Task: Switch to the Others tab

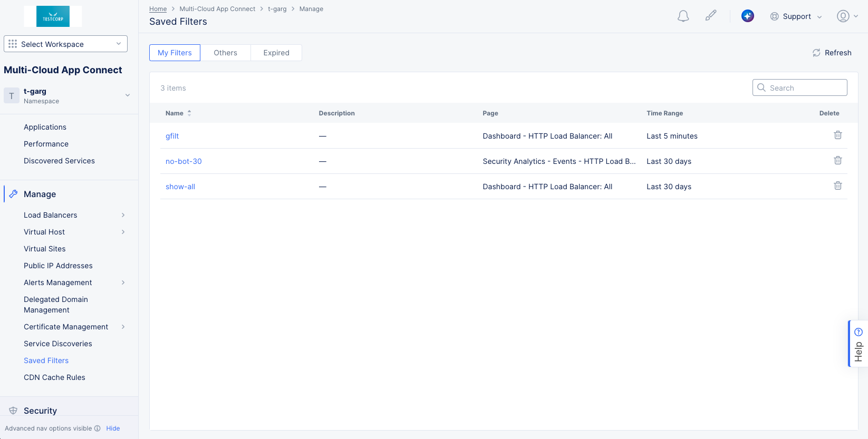Action: (x=225, y=53)
